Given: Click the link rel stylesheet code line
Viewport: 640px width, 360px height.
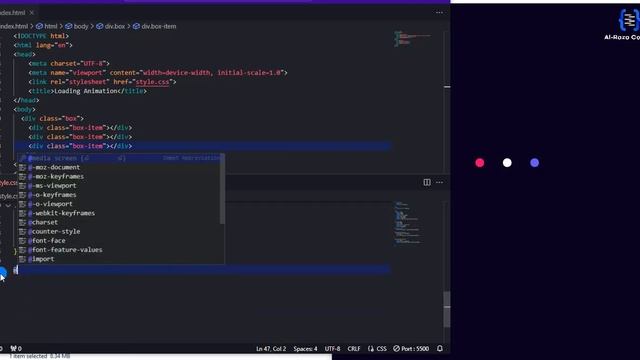Looking at the screenshot, I should click(102, 82).
